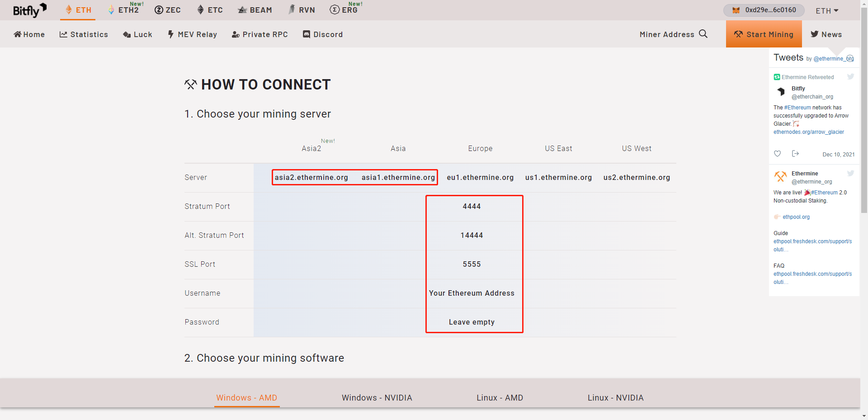Select the RVN pool
The width and height of the screenshot is (868, 420).
coord(302,10)
